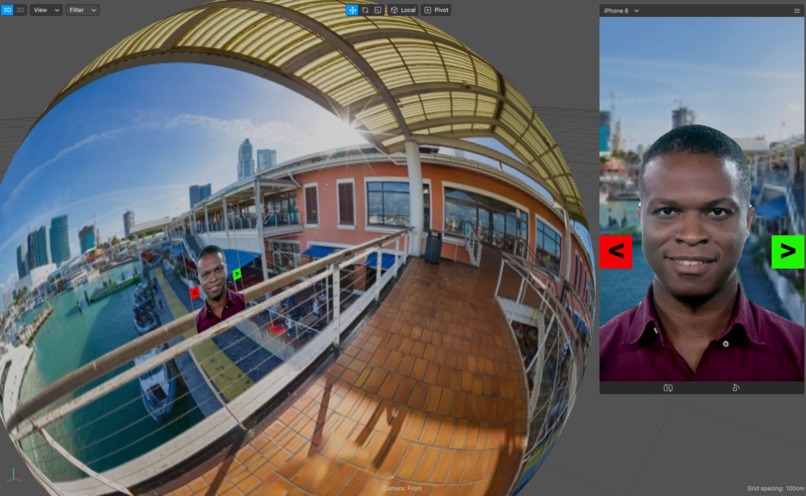The height and width of the screenshot is (496, 806).
Task: Click the XYZ axis gizmo in the viewport
Action: (12, 475)
